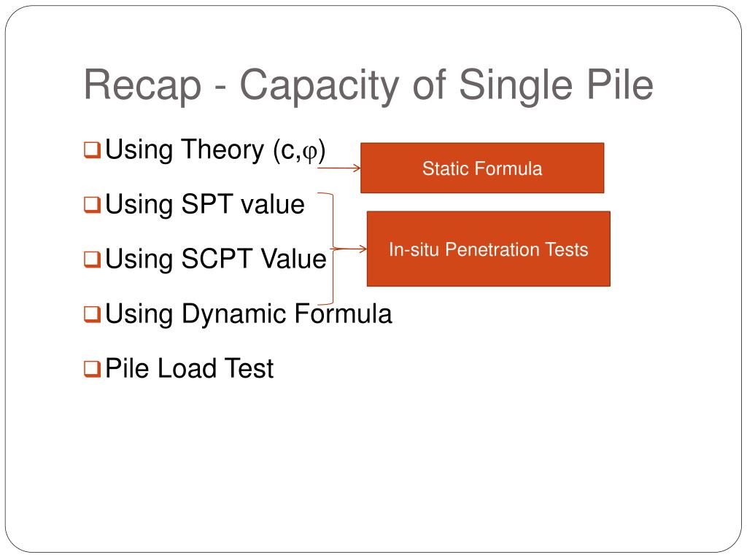This screenshot has width=747, height=560.
Task: Click the Using Dynamic Formula text
Action: pos(249,314)
